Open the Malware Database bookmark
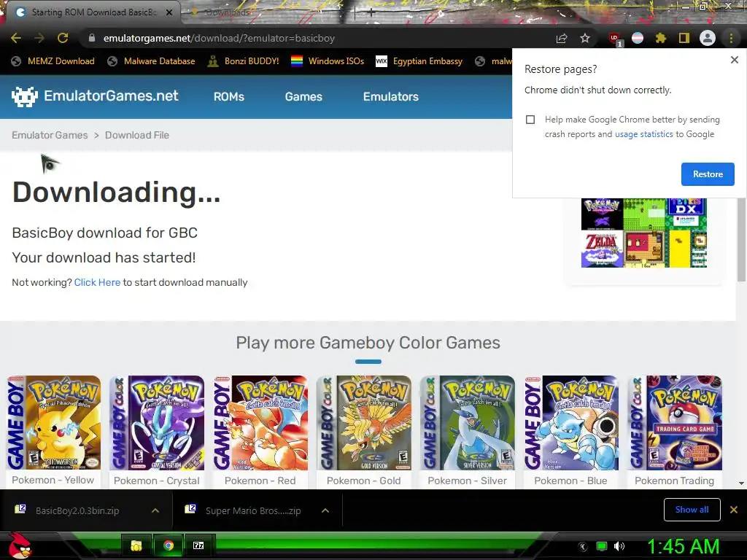The image size is (747, 560). tap(151, 61)
